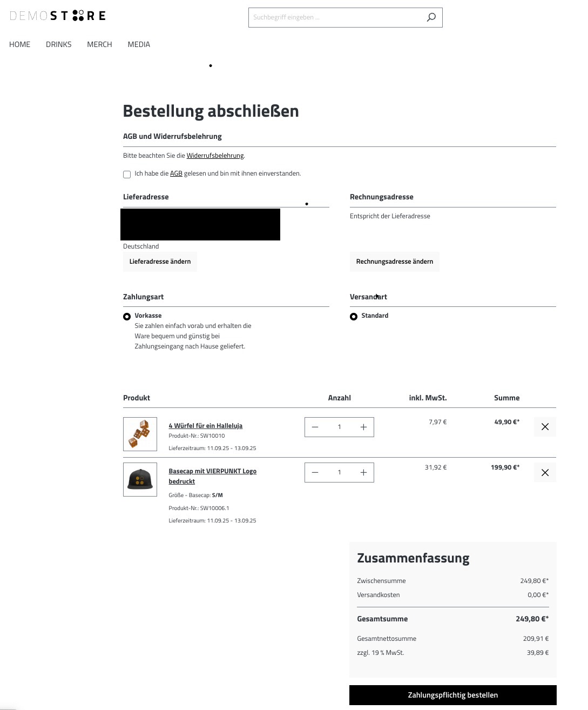The width and height of the screenshot is (588, 710).
Task: Decrease quantity of Basecap mit VIERPUNKT Logo
Action: [x=315, y=472]
